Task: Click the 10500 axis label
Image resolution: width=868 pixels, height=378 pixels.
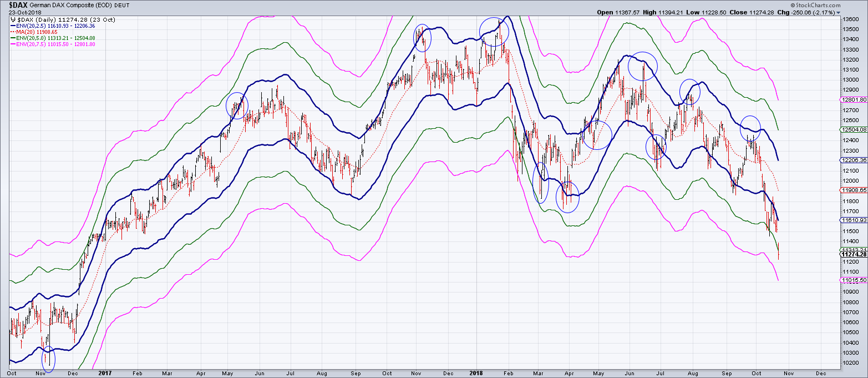Action: 851,332
